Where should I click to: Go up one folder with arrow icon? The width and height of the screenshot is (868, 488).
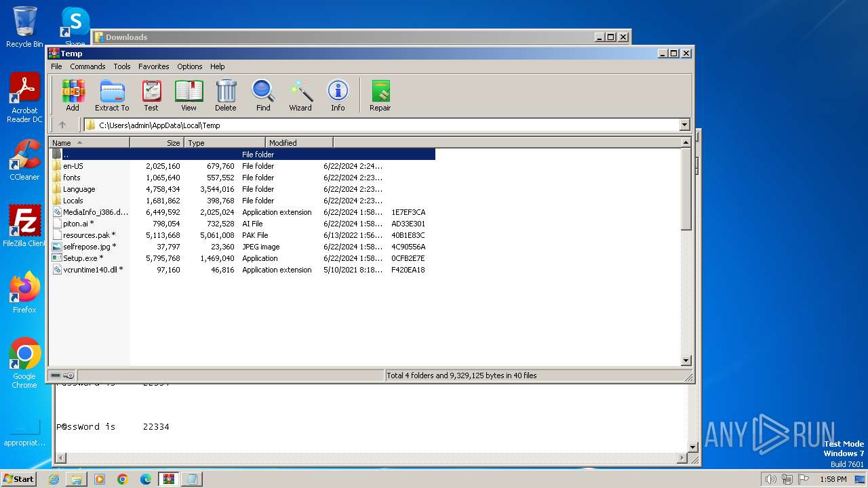[62, 125]
